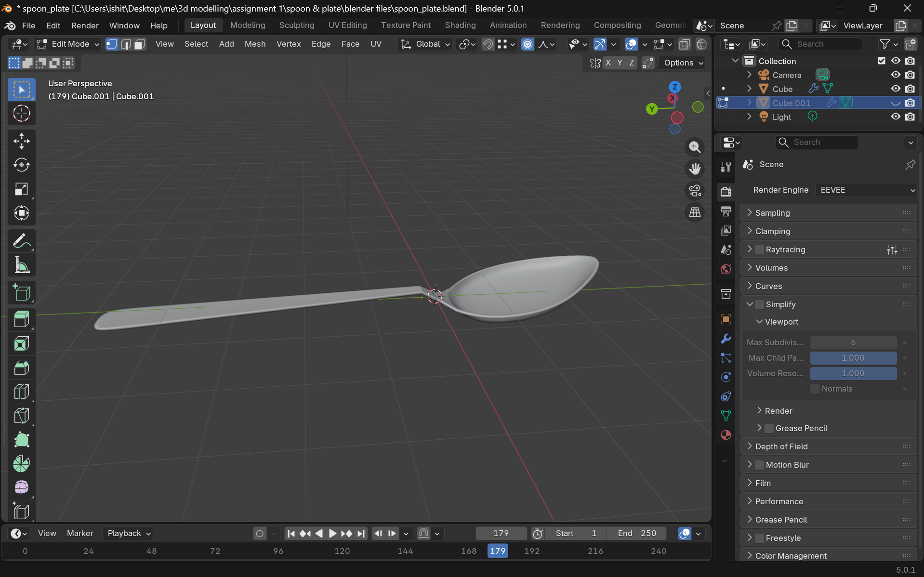Toggle the camera view icon

(x=695, y=191)
